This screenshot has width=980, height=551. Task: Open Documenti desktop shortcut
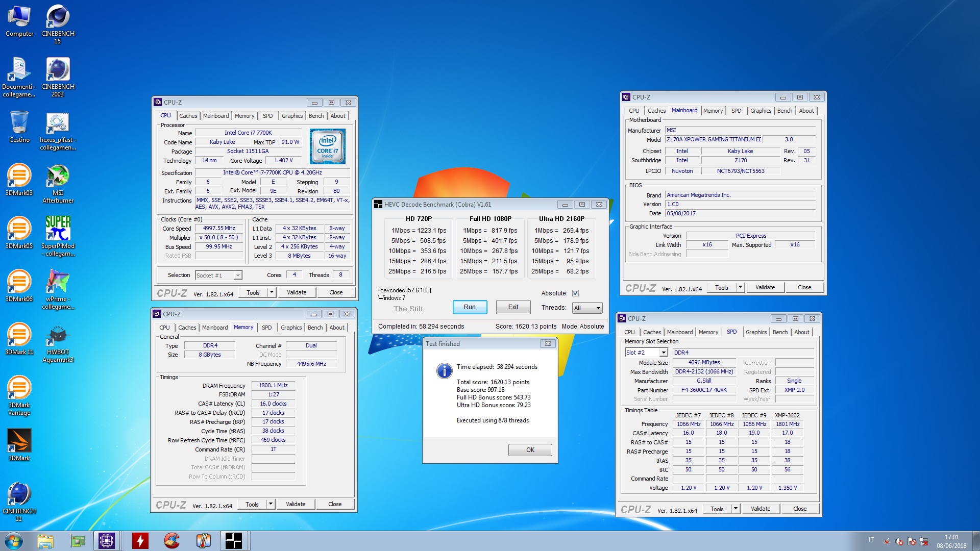click(19, 78)
